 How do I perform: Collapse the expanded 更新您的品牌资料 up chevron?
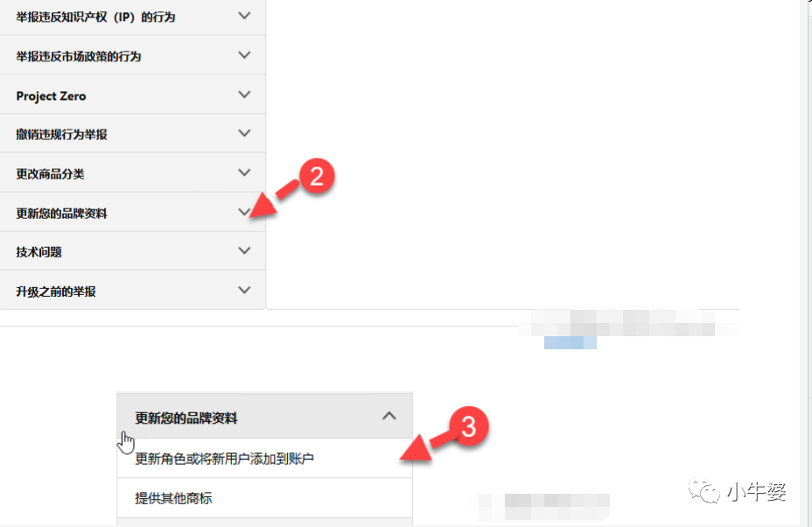tap(389, 416)
